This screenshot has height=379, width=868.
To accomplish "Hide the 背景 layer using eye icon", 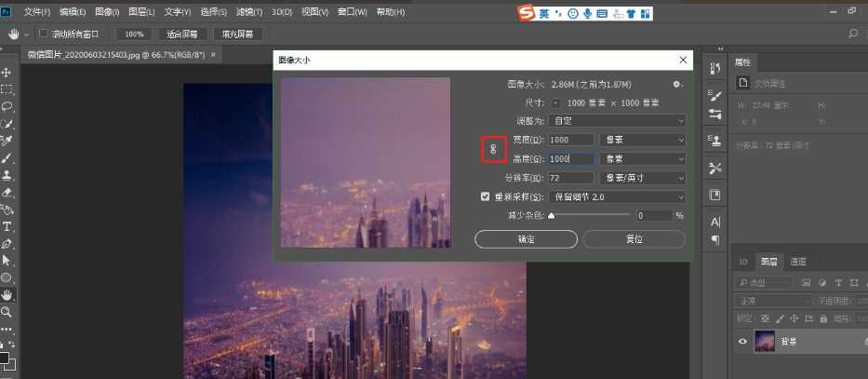I will [742, 342].
